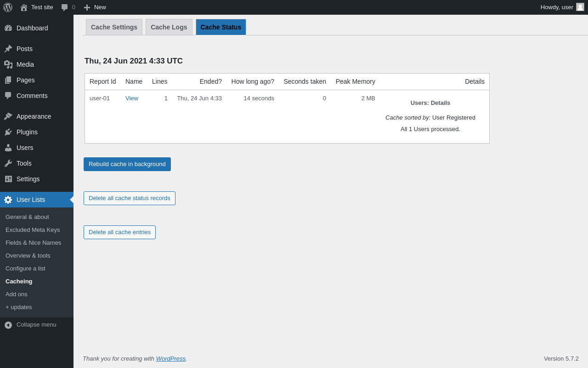Click the plus icon next to New

(x=87, y=7)
